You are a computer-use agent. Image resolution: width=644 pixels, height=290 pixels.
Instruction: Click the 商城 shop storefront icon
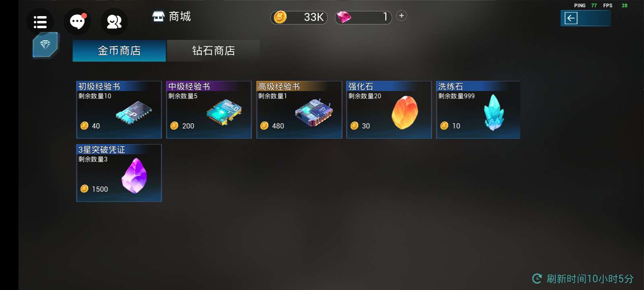tap(159, 17)
